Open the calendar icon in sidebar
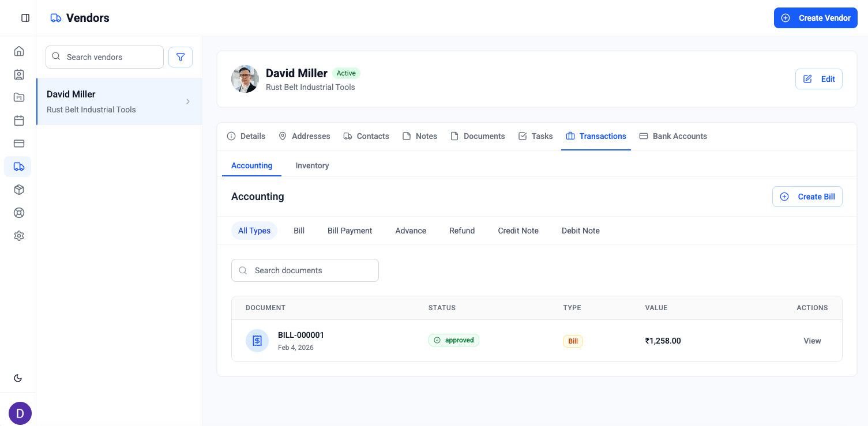The height and width of the screenshot is (426, 868). point(19,120)
